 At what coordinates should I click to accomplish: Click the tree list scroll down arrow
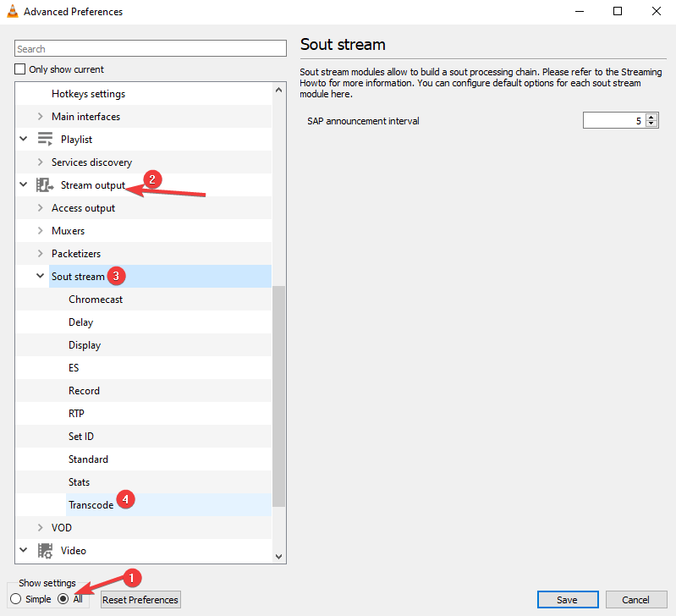click(x=278, y=556)
